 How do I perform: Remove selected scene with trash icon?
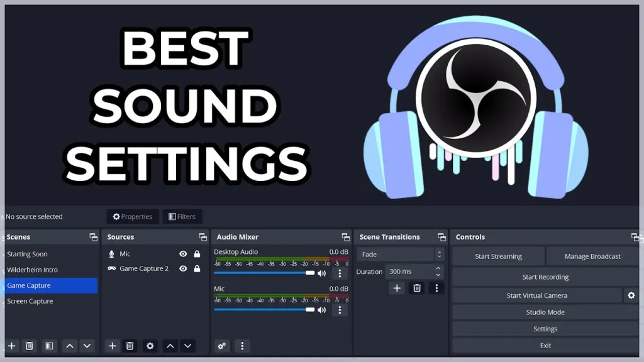30,346
